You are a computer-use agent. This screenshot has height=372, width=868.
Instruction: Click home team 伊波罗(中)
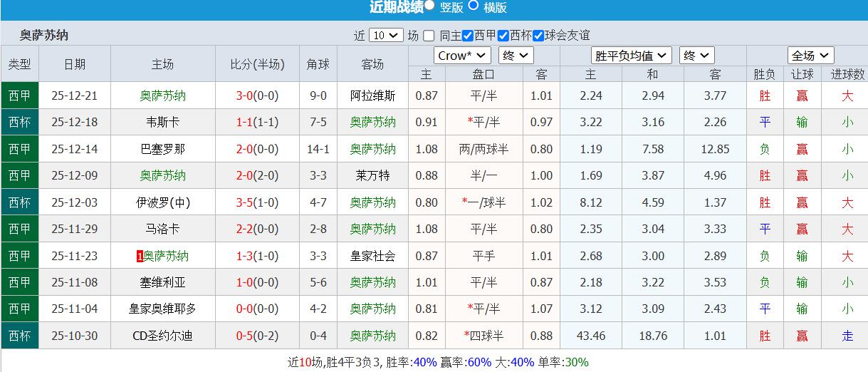(162, 202)
